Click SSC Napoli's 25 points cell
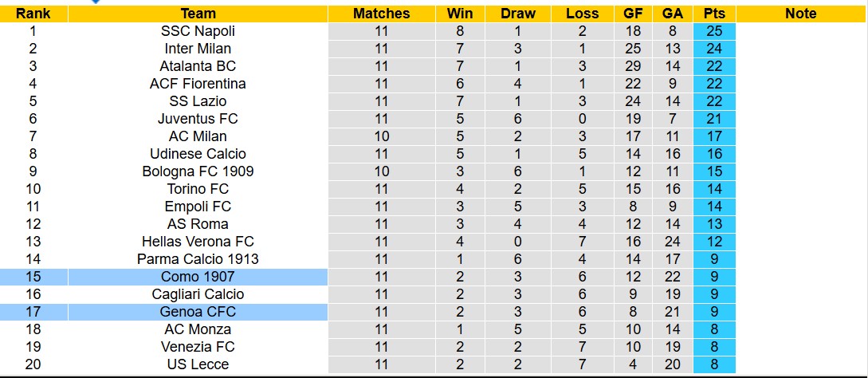This screenshot has width=868, height=378. 714,31
